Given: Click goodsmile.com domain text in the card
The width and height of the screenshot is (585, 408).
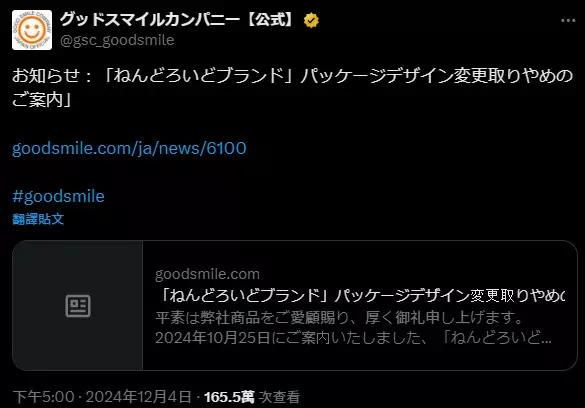Looking at the screenshot, I should (207, 274).
